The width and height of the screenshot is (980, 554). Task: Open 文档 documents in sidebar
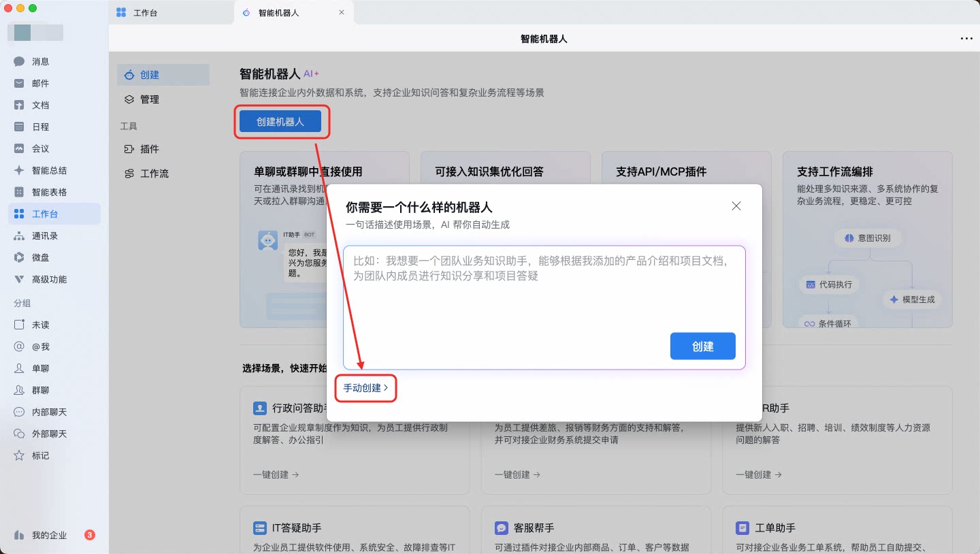[x=40, y=105]
